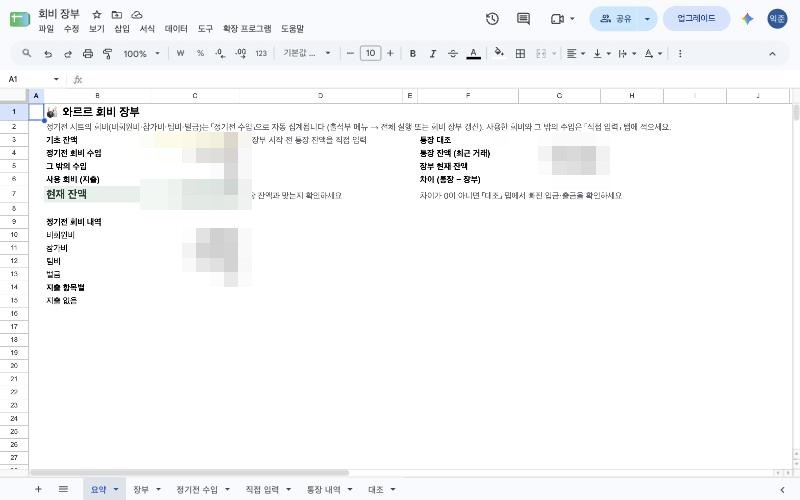Open the meeting options arrow
Screen dimensions: 800x500
[572, 19]
